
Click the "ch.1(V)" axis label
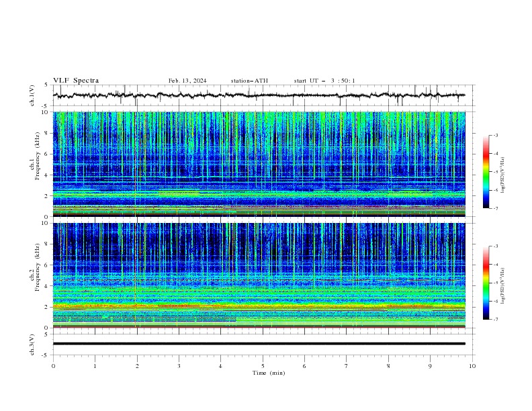[x=32, y=95]
